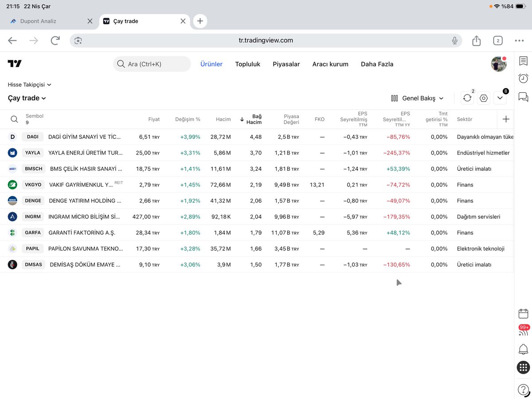Click the Dağıtım servisleri sector cell
Viewport: 532px width, 399px height.
coord(478,217)
